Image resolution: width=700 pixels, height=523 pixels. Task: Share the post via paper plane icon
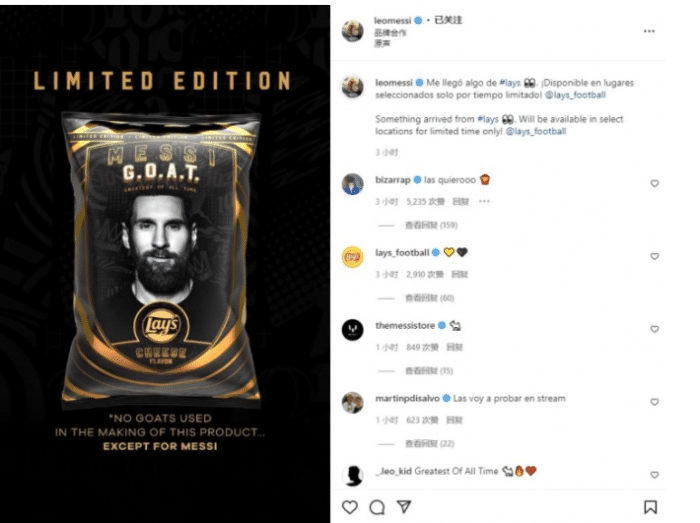pyautogui.click(x=404, y=506)
